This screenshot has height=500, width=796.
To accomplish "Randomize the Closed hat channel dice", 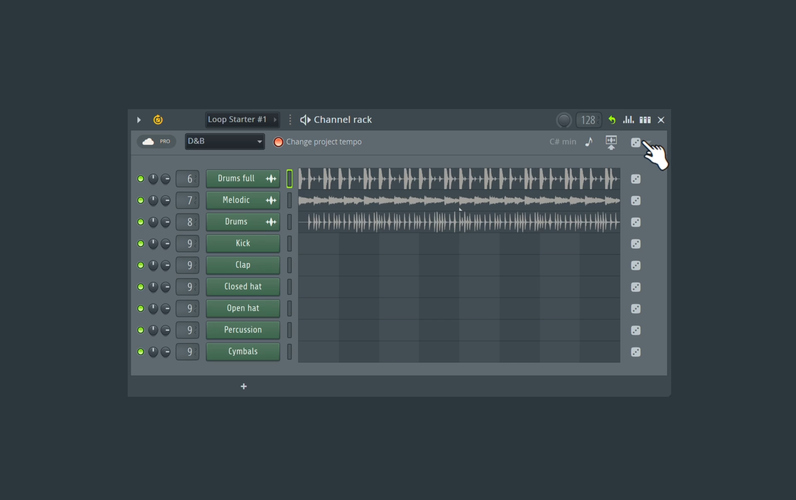I will point(636,287).
